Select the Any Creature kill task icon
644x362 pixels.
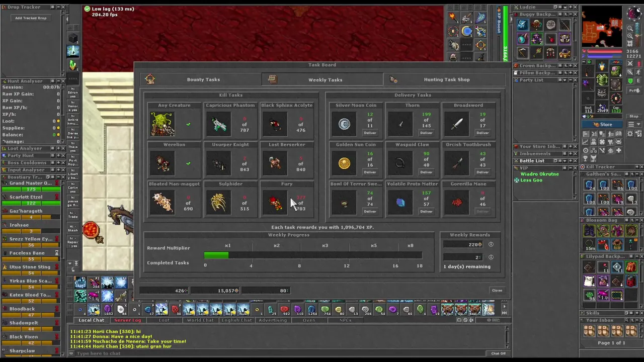(x=162, y=124)
